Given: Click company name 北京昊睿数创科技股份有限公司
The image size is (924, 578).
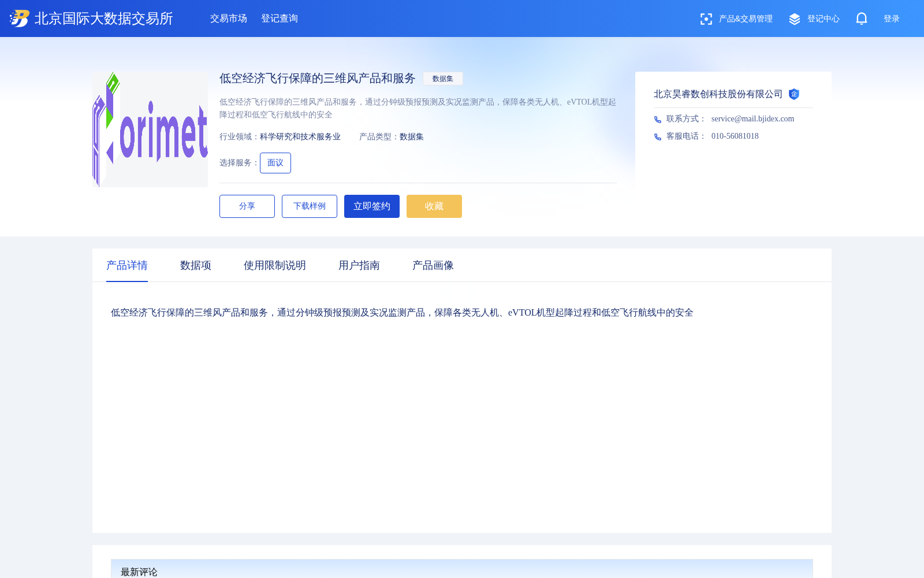Looking at the screenshot, I should point(718,94).
